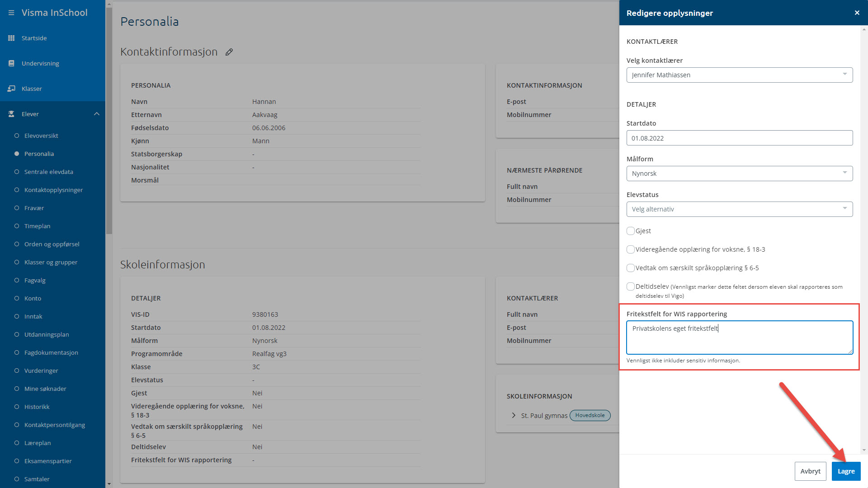
Task: Open Mine søknader in sidebar
Action: [x=45, y=389]
